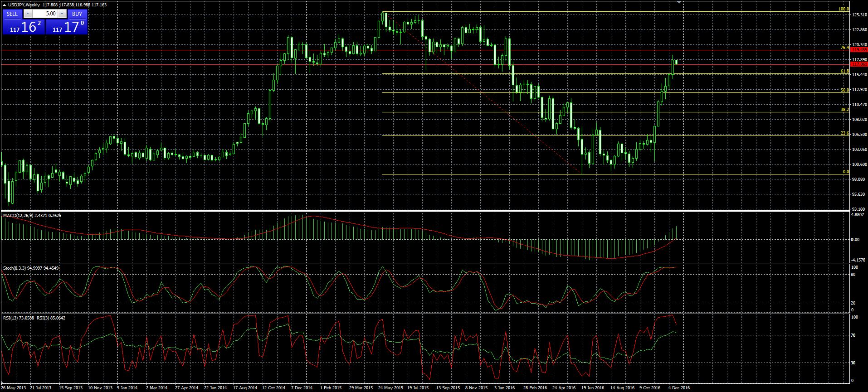This screenshot has height=392, width=868.
Task: Click the Fibonacci 50.0 level label
Action: [844, 90]
